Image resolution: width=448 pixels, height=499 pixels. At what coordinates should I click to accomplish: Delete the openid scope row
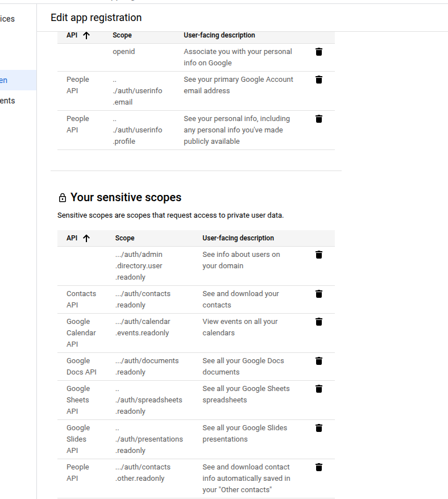click(319, 52)
